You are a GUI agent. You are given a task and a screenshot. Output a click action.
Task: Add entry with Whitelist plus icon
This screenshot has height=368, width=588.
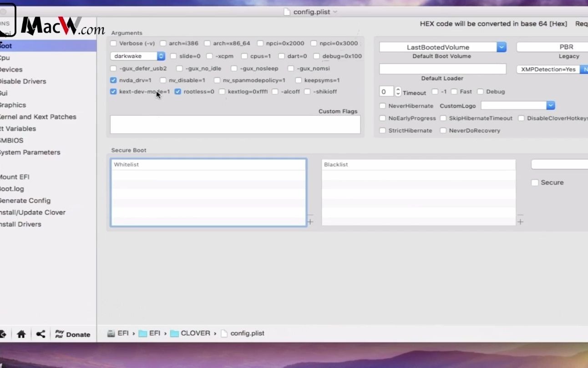[310, 222]
